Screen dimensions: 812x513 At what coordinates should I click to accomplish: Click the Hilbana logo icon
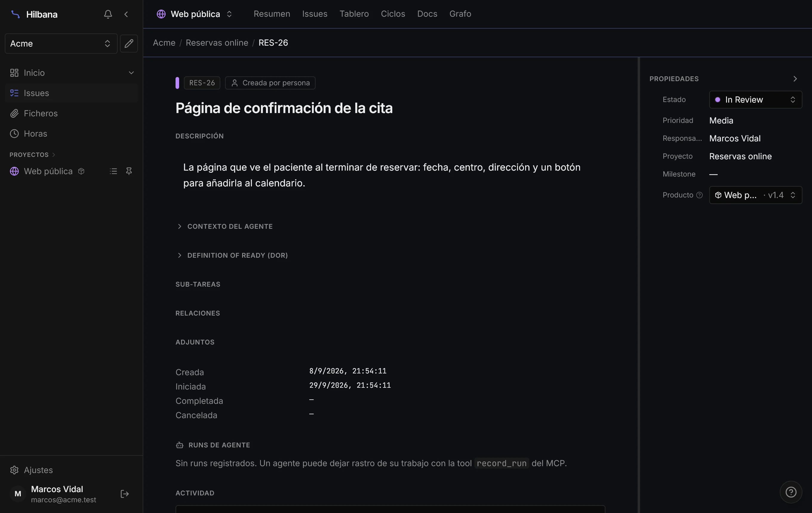pyautogui.click(x=15, y=14)
